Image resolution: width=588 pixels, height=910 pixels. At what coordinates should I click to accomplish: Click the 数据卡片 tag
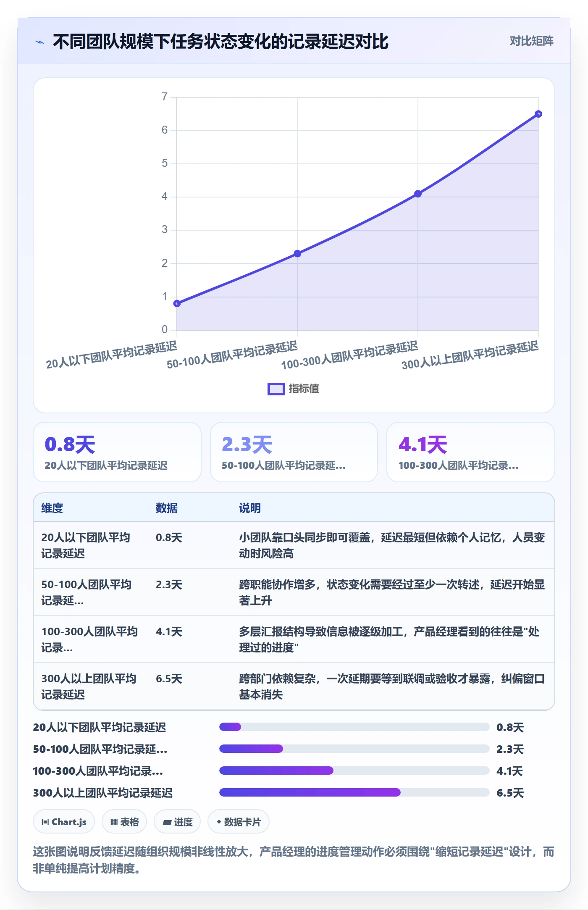[239, 821]
